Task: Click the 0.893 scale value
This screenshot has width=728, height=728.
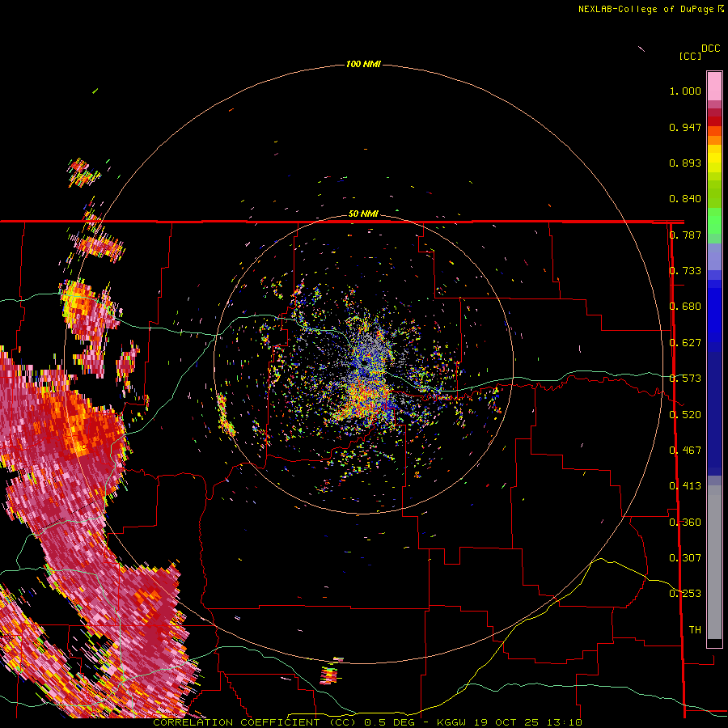Action: pyautogui.click(x=685, y=163)
